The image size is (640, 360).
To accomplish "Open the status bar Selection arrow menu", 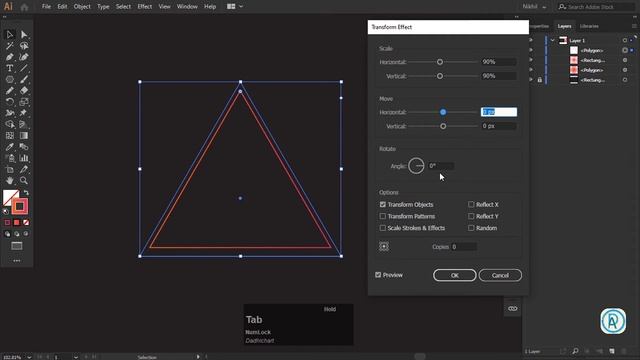I will coord(198,357).
